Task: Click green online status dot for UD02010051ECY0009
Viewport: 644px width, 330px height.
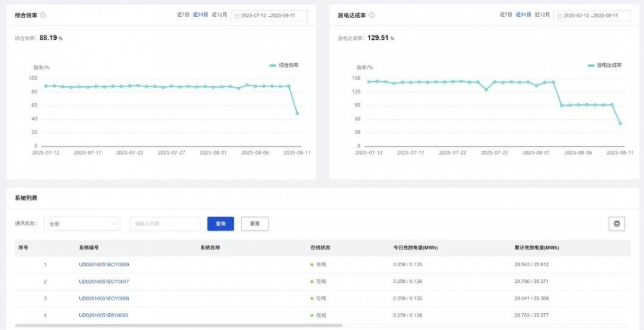Action: click(312, 265)
